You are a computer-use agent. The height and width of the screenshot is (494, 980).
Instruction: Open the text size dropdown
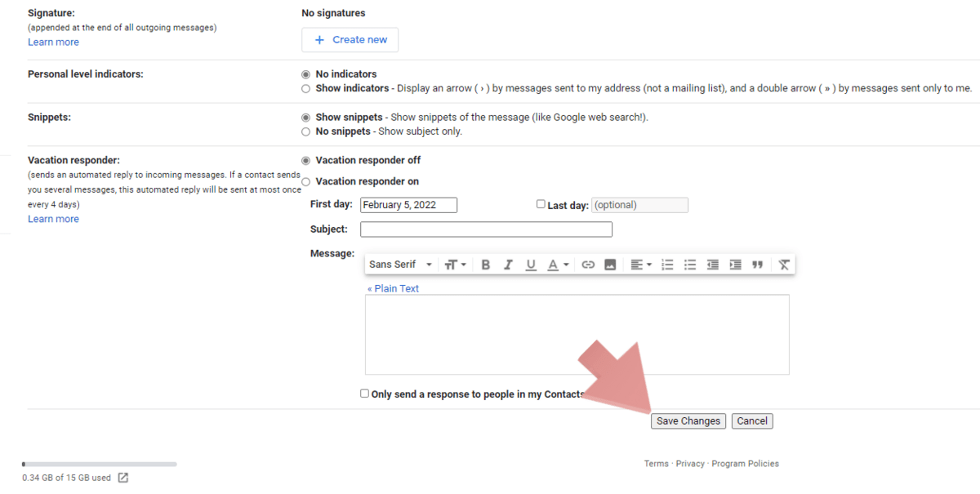(455, 265)
